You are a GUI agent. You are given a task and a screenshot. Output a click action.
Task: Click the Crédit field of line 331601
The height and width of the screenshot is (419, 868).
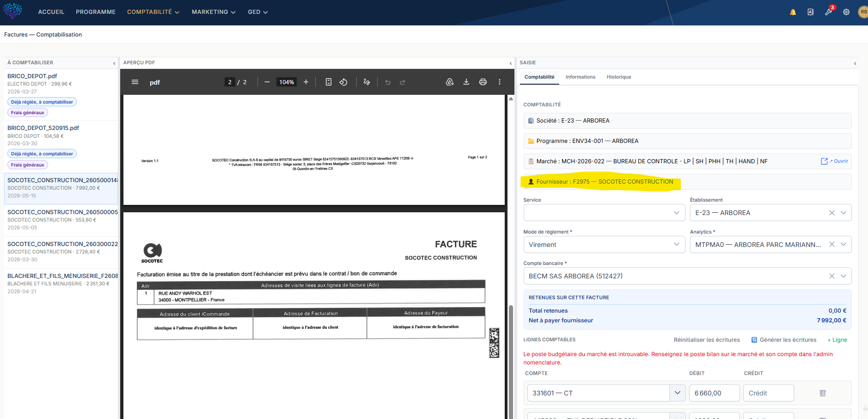pyautogui.click(x=769, y=393)
